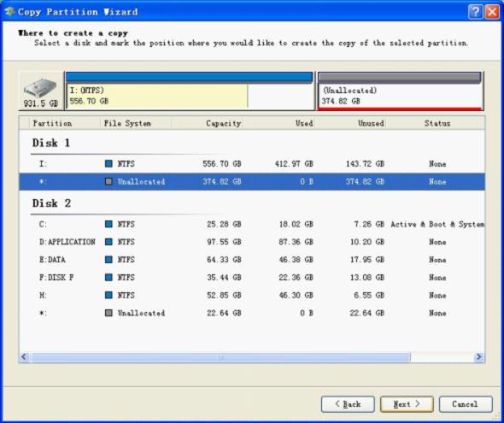Select the E:DATA partition row
The height and width of the screenshot is (423, 504).
pos(252,260)
